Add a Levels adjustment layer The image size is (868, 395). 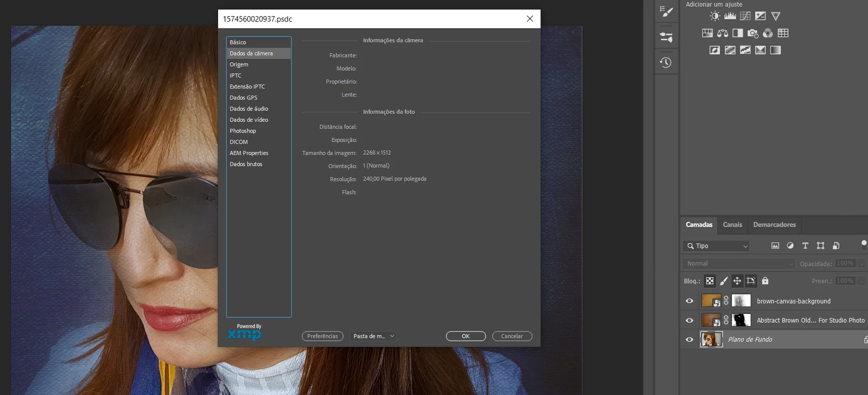(730, 16)
